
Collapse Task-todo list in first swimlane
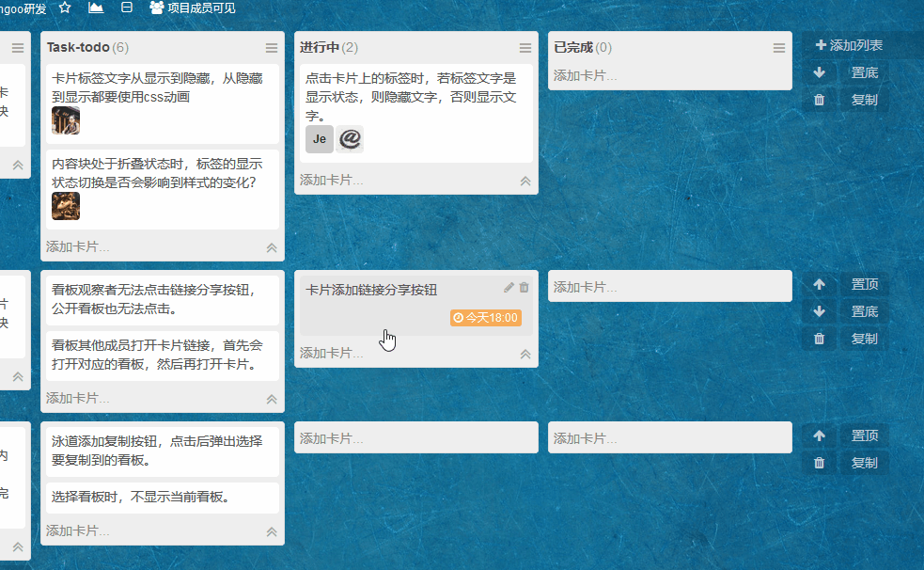(272, 247)
